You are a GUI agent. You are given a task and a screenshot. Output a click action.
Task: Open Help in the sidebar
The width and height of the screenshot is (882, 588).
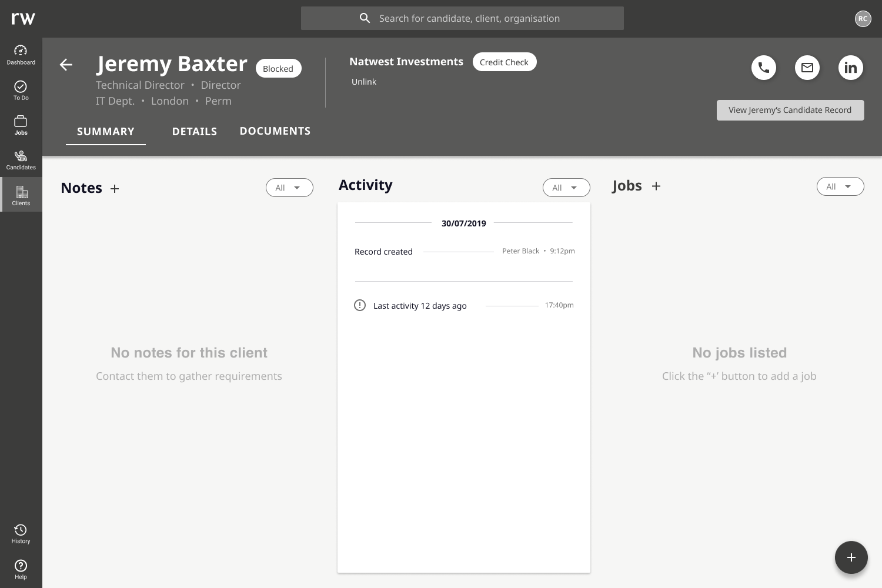[x=21, y=570]
